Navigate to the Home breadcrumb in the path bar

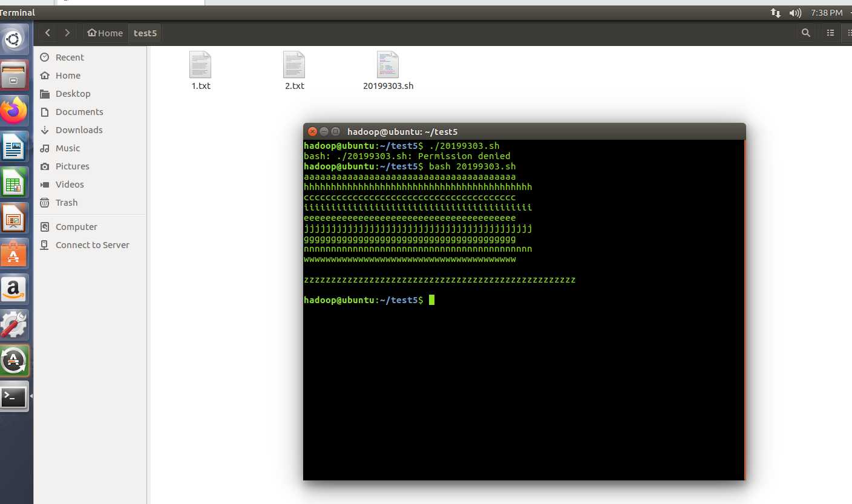105,33
